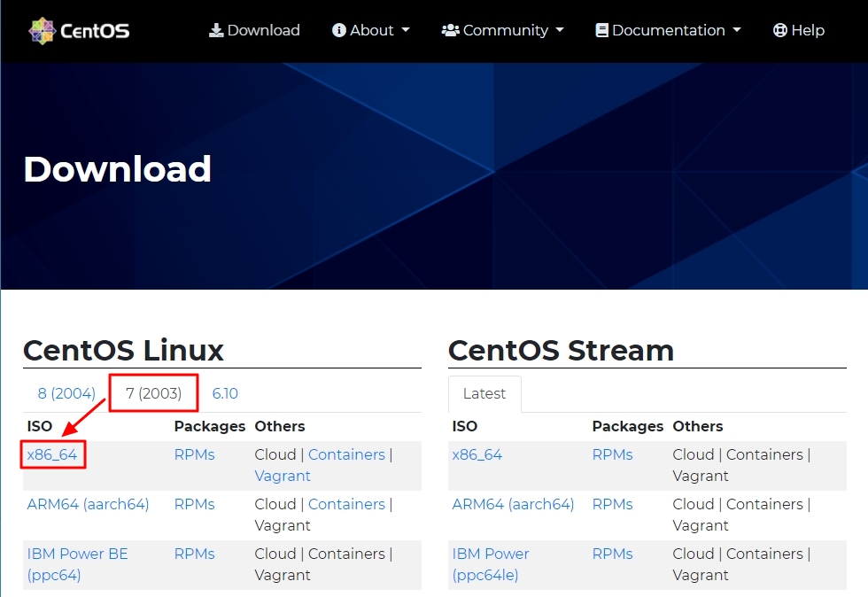Click the x86_64 link under CentOS Stream

[477, 454]
